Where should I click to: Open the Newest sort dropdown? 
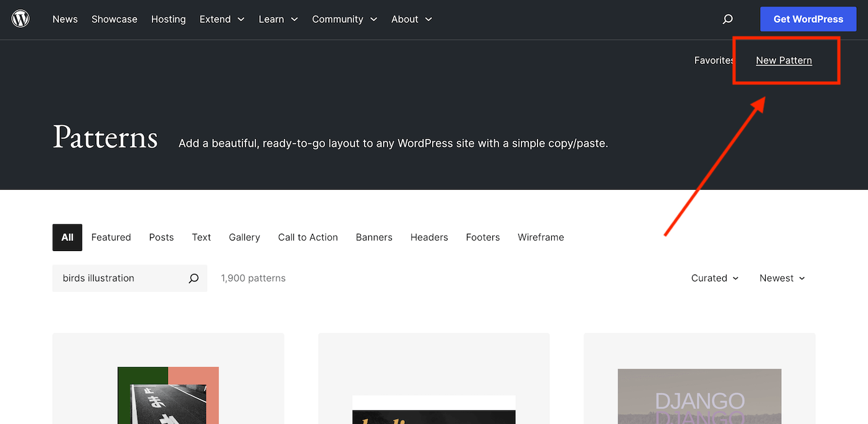(x=782, y=278)
